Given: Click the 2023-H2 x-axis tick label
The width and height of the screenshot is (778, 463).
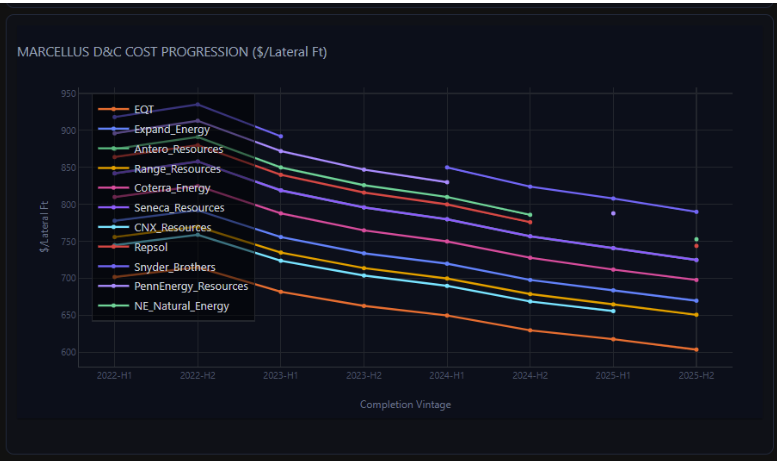Looking at the screenshot, I should tap(363, 375).
